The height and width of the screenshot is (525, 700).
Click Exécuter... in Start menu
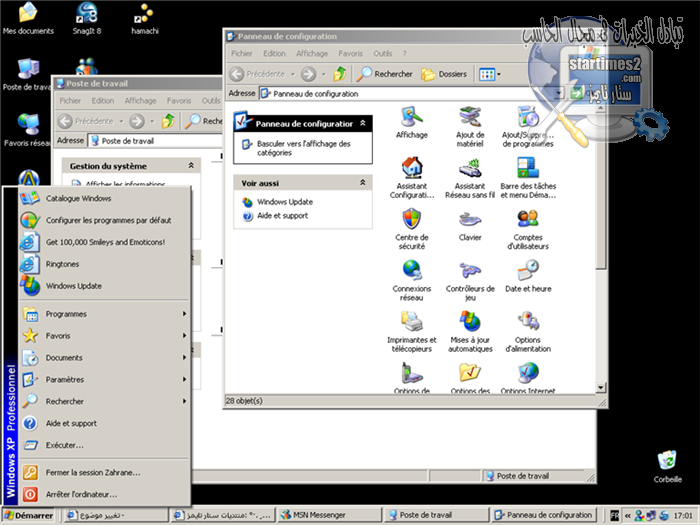pos(104,445)
